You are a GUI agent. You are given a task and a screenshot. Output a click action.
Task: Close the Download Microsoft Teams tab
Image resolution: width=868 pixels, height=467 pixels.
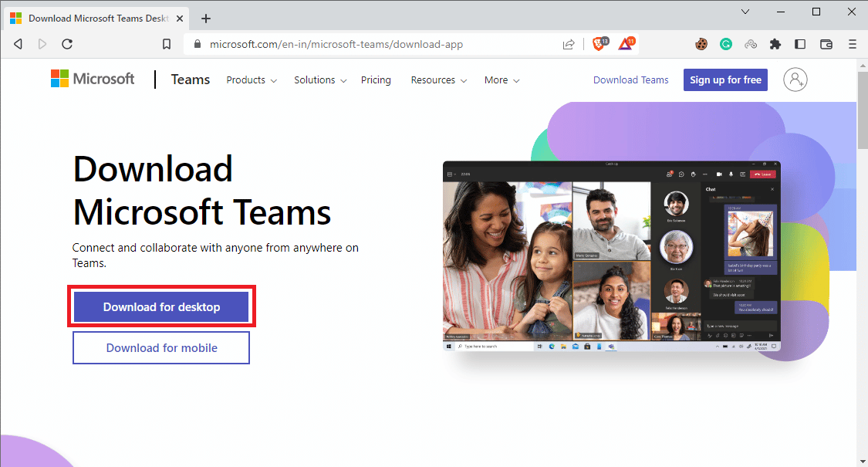(x=180, y=19)
